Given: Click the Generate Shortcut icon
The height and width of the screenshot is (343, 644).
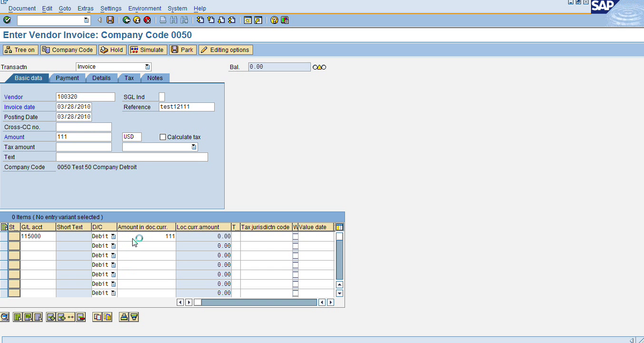Looking at the screenshot, I should (258, 20).
